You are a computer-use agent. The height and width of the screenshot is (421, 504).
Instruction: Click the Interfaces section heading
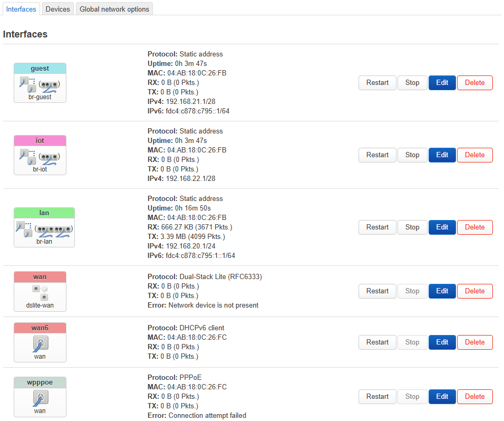pyautogui.click(x=25, y=34)
